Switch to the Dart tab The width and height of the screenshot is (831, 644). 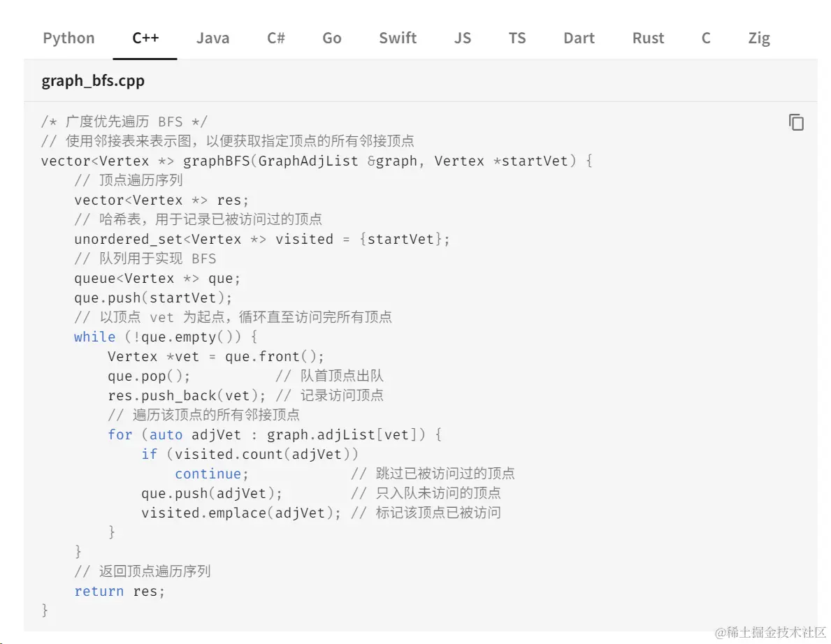tap(579, 38)
